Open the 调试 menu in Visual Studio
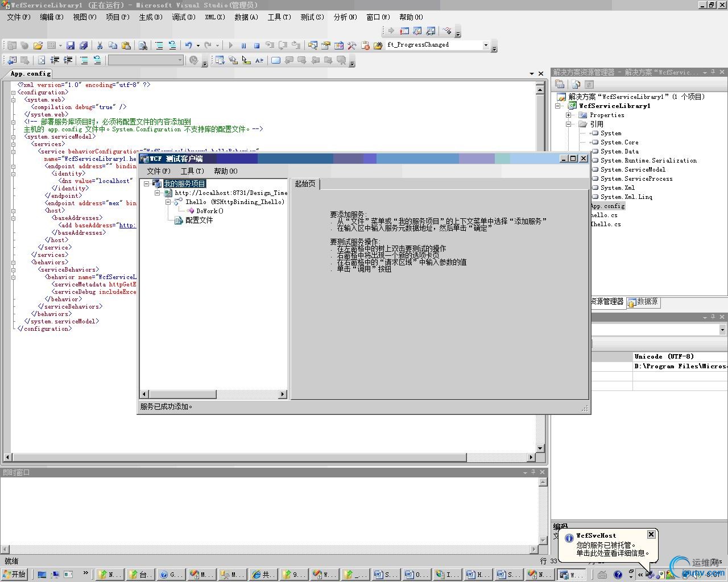This screenshot has height=582, width=728. [184, 17]
